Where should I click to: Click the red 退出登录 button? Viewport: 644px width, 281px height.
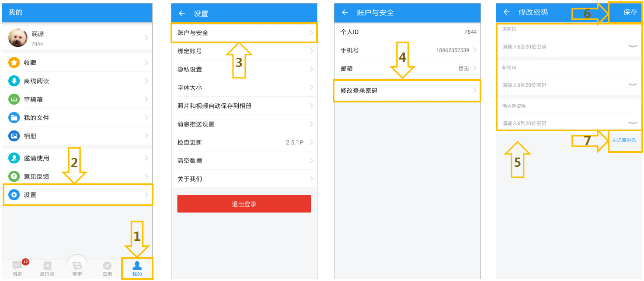pos(244,204)
